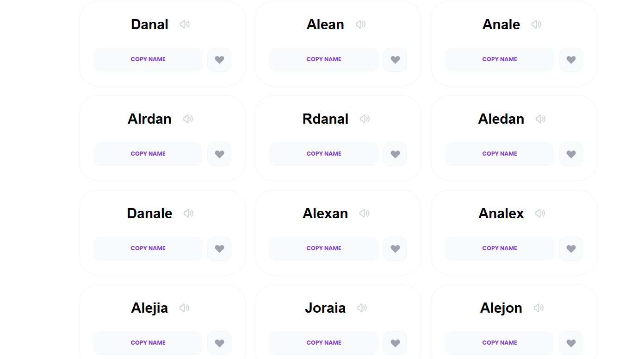
Task: Click COPY NAME under Alexan
Action: [324, 248]
